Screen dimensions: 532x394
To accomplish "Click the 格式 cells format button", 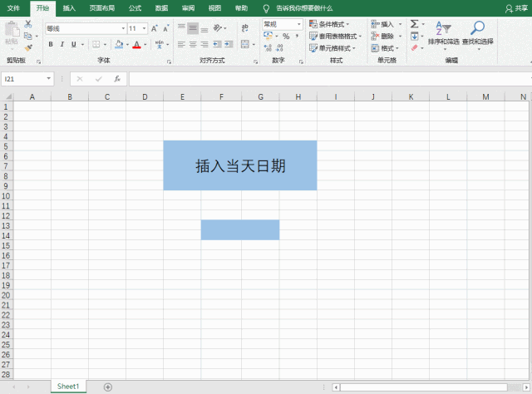I will (385, 48).
